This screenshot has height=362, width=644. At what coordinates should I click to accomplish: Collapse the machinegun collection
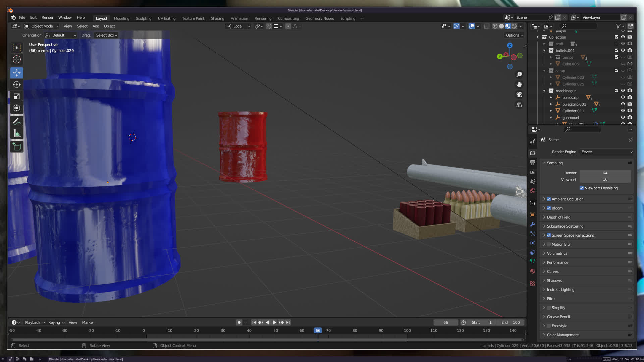544,91
